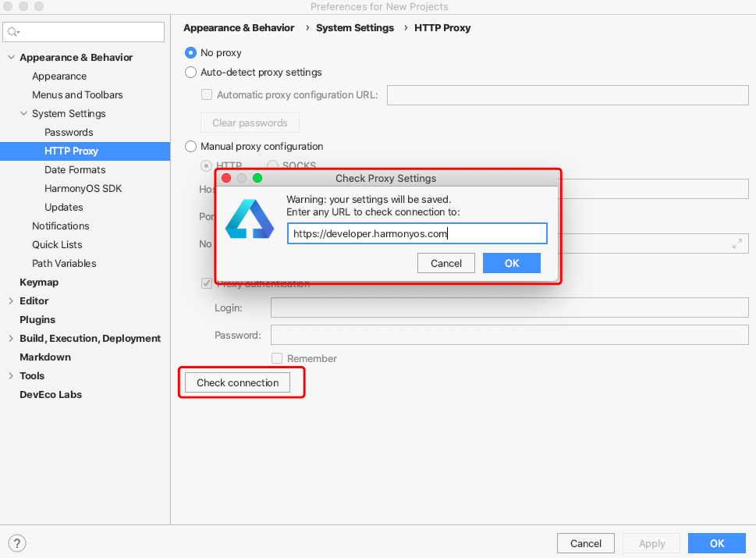Open the Plugins settings page

coord(37,320)
